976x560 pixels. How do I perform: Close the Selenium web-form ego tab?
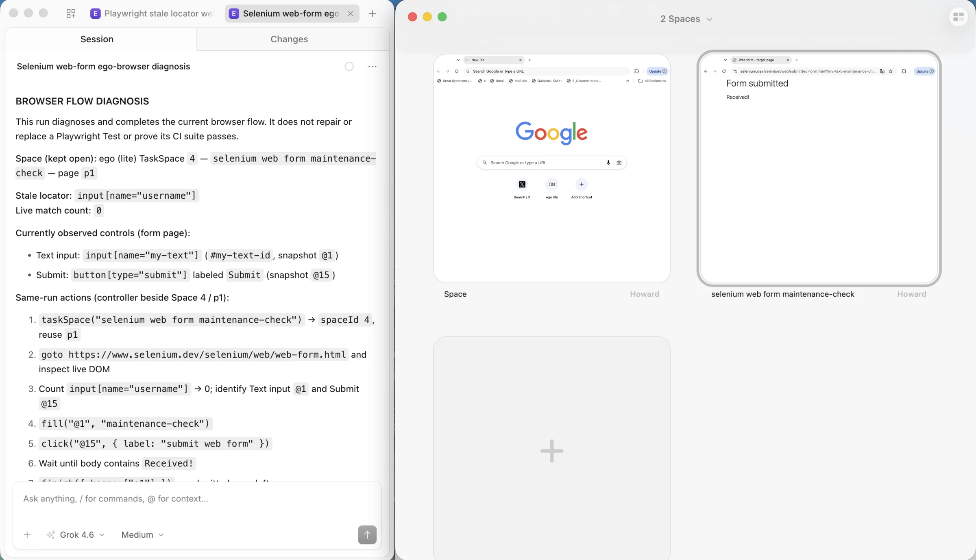coord(350,13)
